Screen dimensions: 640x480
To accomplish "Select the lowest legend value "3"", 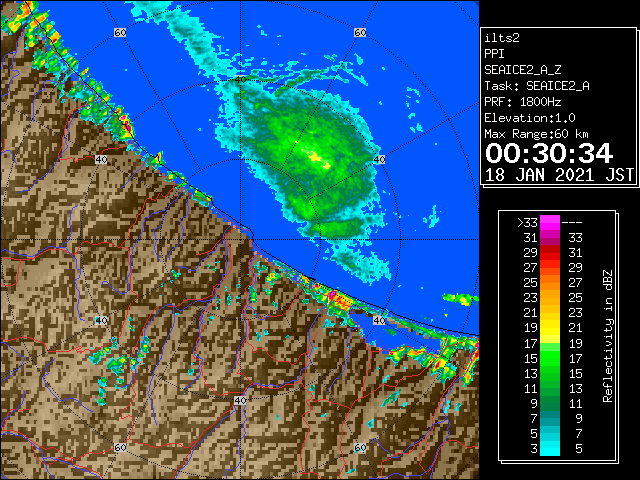I will pos(534,449).
